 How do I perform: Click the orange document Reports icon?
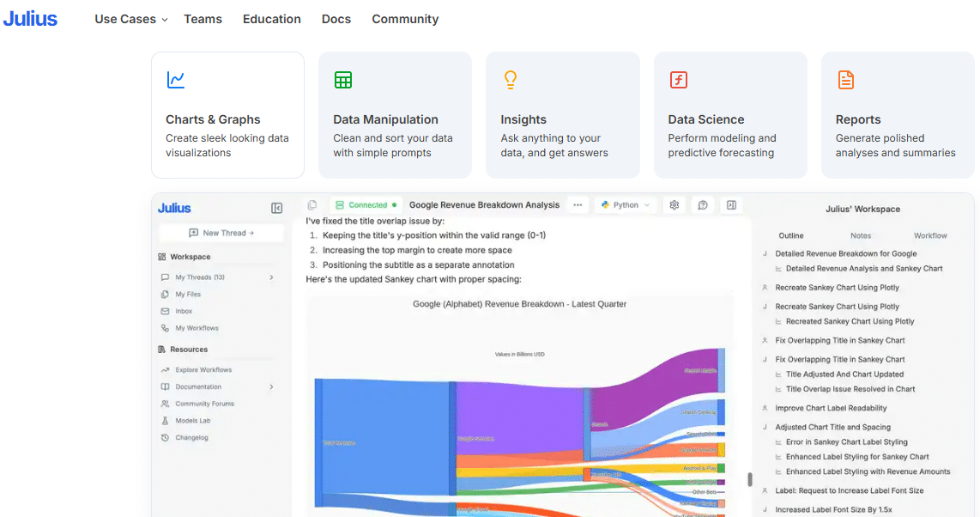coord(845,80)
